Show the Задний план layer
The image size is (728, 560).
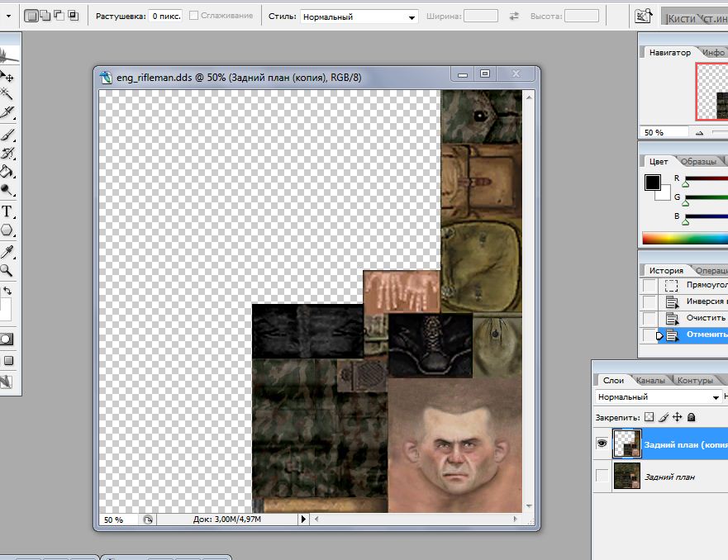pos(602,476)
